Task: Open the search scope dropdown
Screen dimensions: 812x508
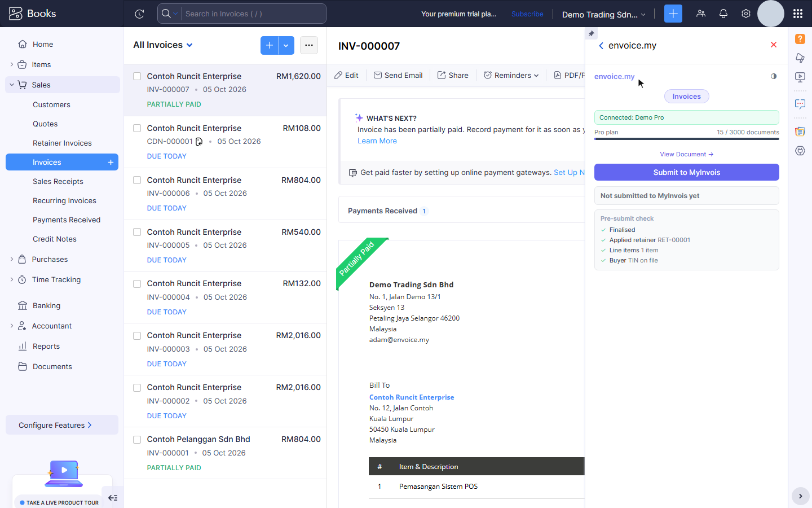Action: (x=170, y=14)
